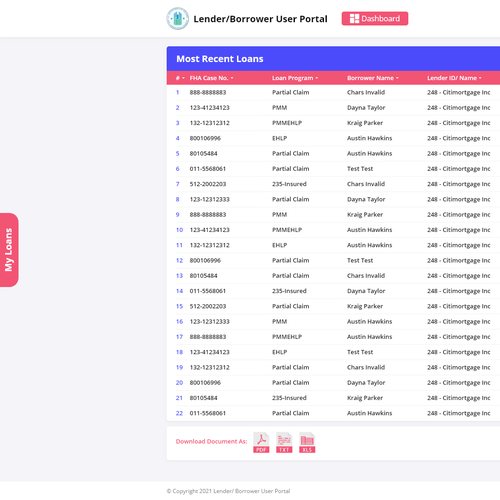The width and height of the screenshot is (500, 500).
Task: Open loan row number 9 link
Action: (x=178, y=215)
